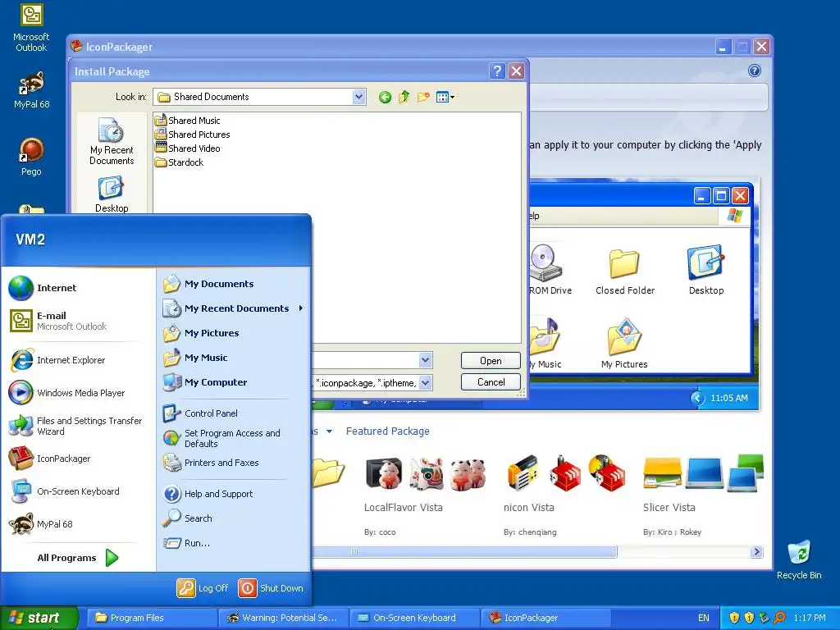Click the Go Back arrow in Install Package
840x630 pixels.
pyautogui.click(x=385, y=97)
